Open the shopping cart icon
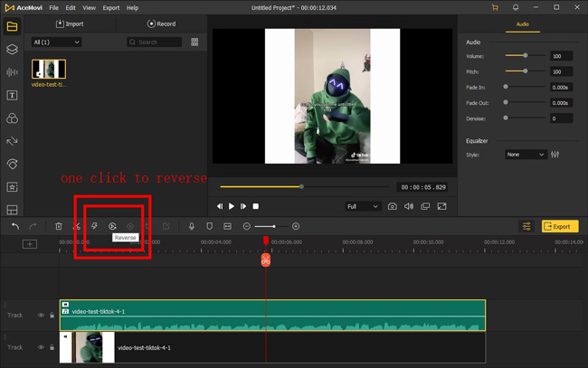This screenshot has height=368, width=588. (x=495, y=7)
